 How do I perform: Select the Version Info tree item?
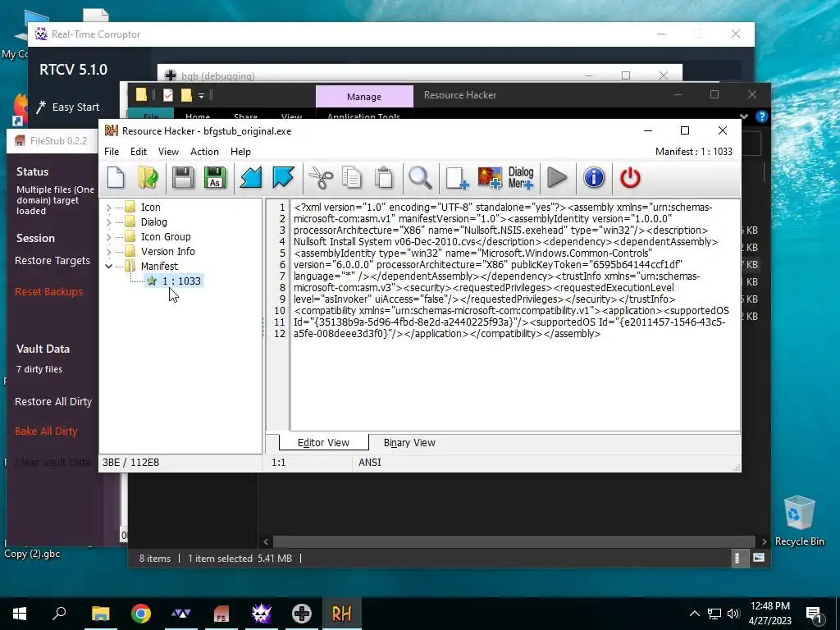click(167, 251)
